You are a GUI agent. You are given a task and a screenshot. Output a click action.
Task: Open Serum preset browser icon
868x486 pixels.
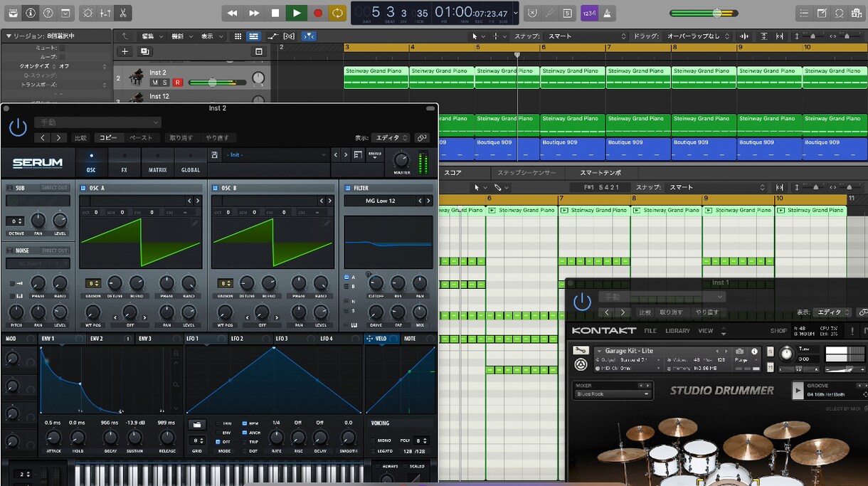pos(358,154)
